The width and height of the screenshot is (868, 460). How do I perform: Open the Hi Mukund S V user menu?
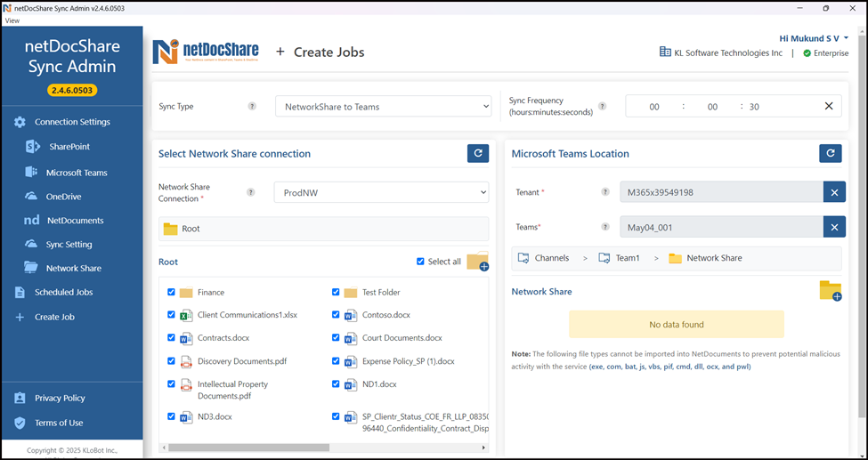[x=814, y=38]
